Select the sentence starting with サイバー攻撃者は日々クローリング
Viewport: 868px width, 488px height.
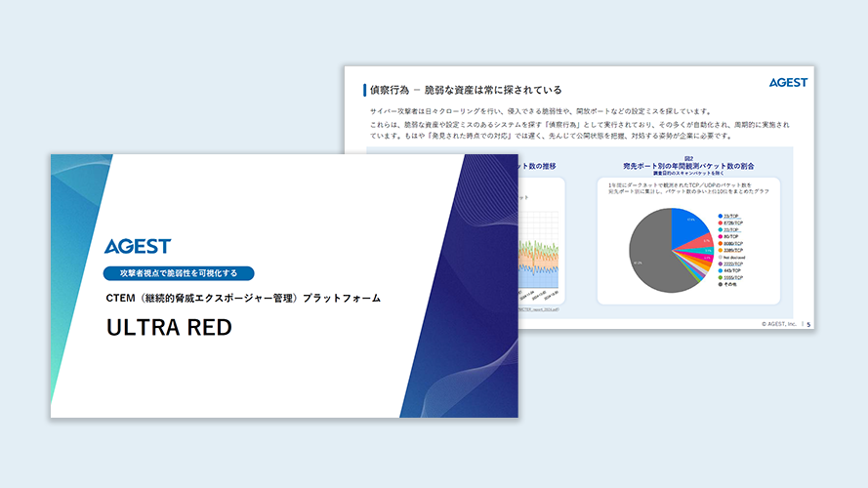(x=541, y=111)
